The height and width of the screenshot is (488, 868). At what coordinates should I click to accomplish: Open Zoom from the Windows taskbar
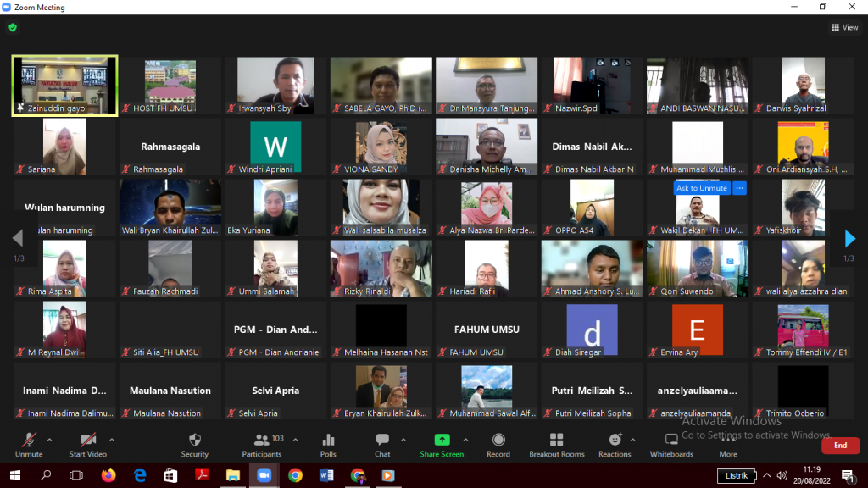pyautogui.click(x=263, y=475)
